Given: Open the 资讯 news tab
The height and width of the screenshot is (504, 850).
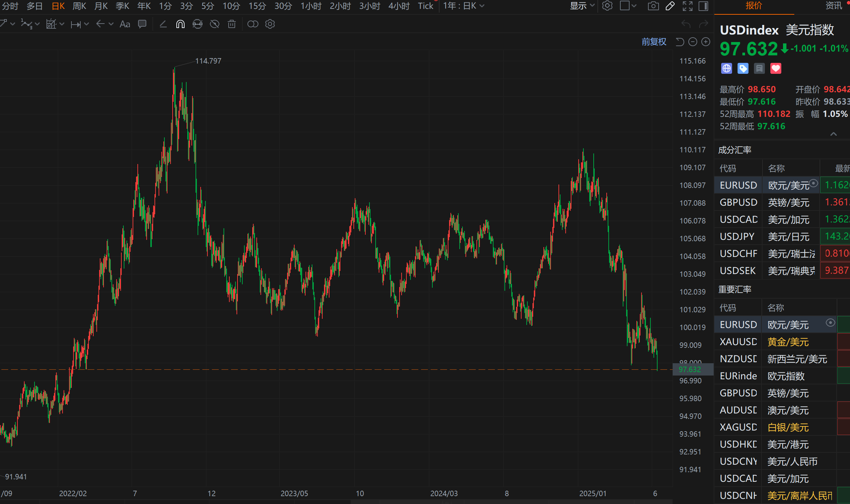Looking at the screenshot, I should click(834, 6).
